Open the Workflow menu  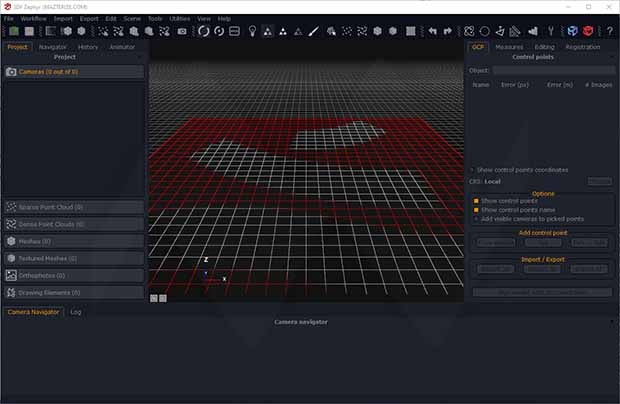34,19
